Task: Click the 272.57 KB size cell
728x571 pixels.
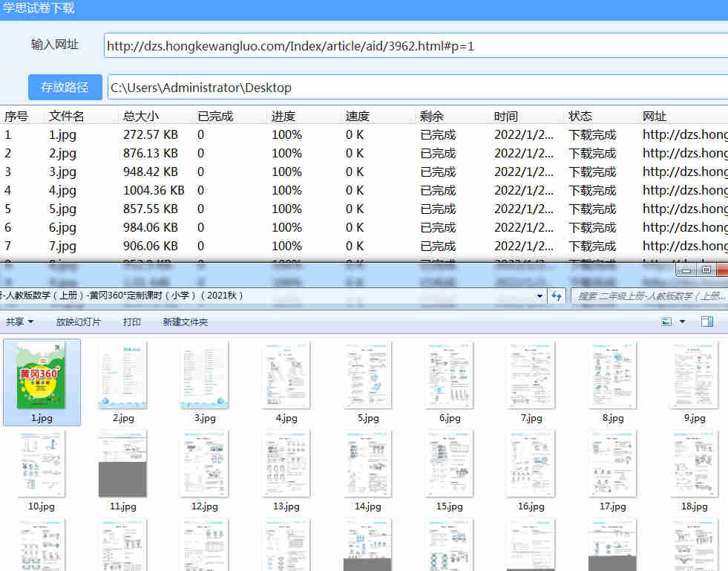Action: point(151,134)
